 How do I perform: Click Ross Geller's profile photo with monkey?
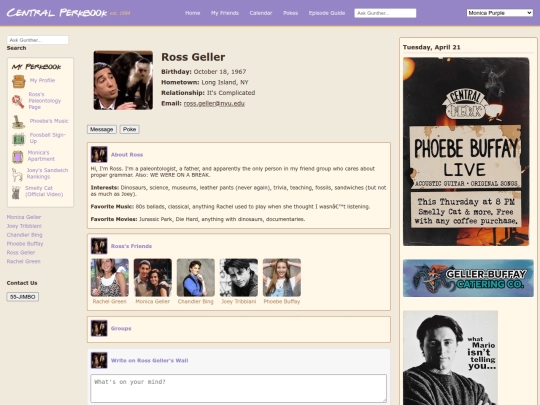pyautogui.click(x=123, y=80)
